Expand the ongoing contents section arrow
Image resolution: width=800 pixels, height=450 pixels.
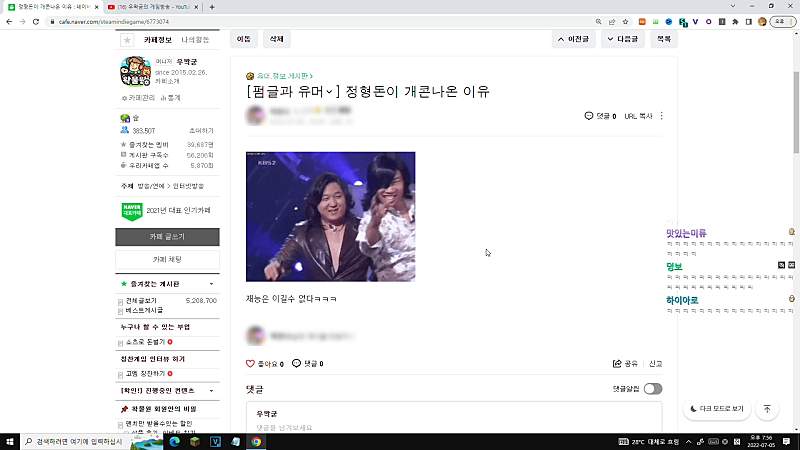211,391
